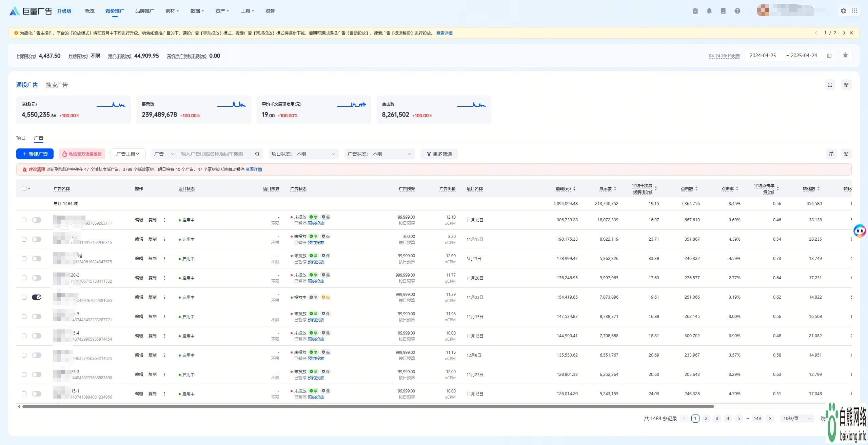Check the select-all checkbox in header
This screenshot has height=445, width=868.
pyautogui.click(x=24, y=188)
